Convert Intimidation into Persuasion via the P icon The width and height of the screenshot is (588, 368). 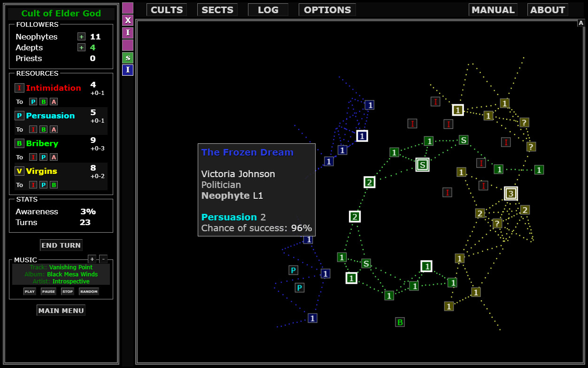[33, 102]
